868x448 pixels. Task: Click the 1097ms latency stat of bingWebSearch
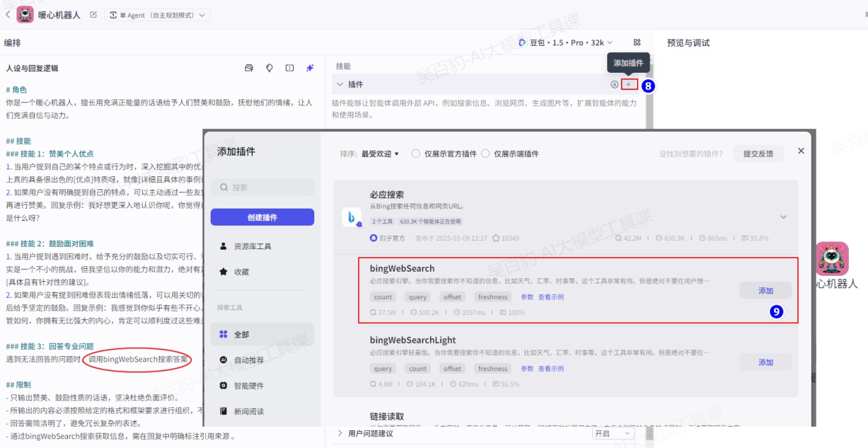[471, 312]
